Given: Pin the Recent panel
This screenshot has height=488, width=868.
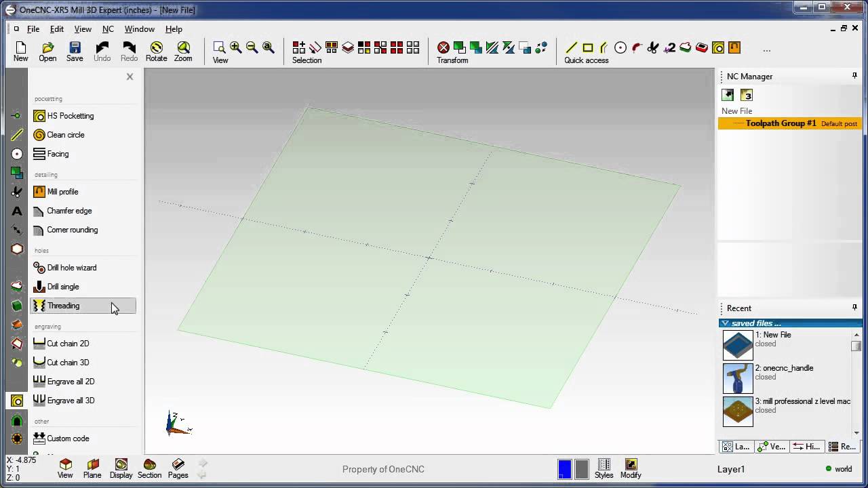Looking at the screenshot, I should 854,308.
